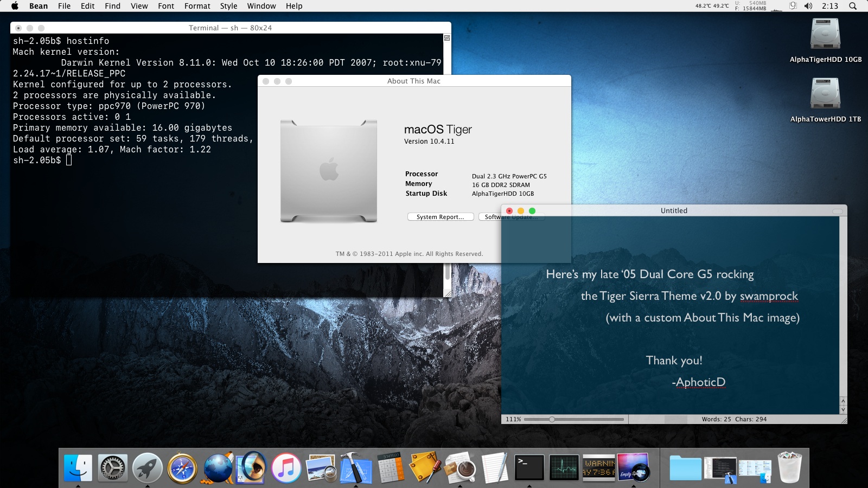
Task: Open the blue folder stack in dock
Action: [x=685, y=467]
